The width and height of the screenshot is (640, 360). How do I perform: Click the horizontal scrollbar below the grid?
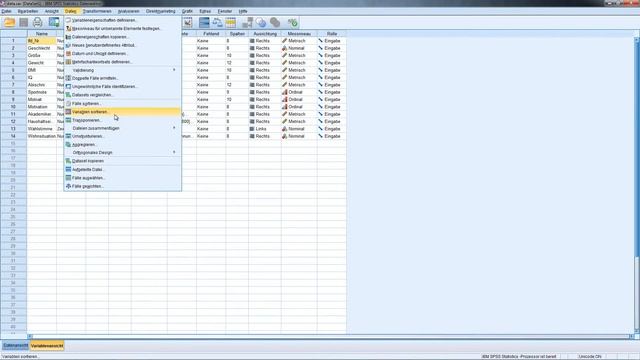[x=331, y=336]
